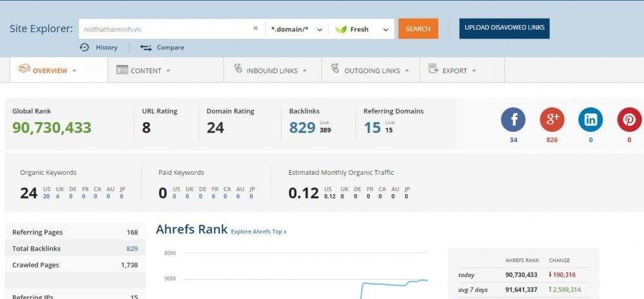Click the Google Plus count 826
The image size is (644, 299).
[552, 140]
